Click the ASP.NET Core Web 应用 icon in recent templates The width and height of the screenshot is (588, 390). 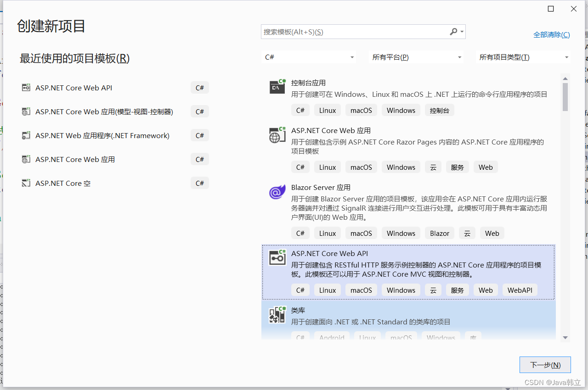26,159
